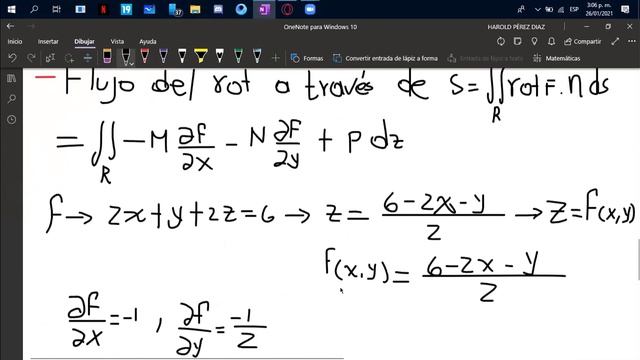
Task: Choose the Insert or remove space tool
Action: pos(88,58)
